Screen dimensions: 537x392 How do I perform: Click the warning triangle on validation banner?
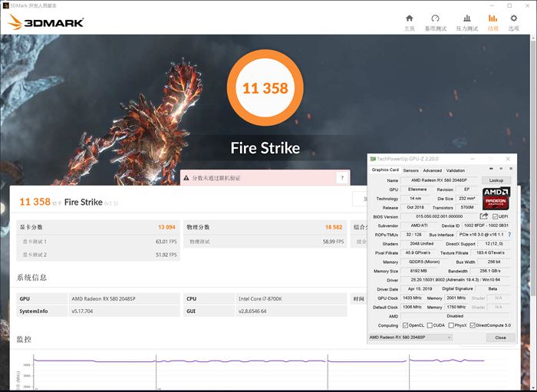pyautogui.click(x=186, y=178)
